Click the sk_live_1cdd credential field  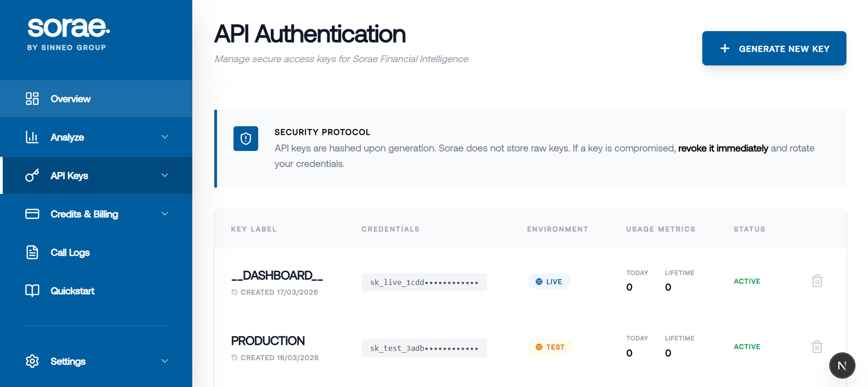pyautogui.click(x=424, y=282)
